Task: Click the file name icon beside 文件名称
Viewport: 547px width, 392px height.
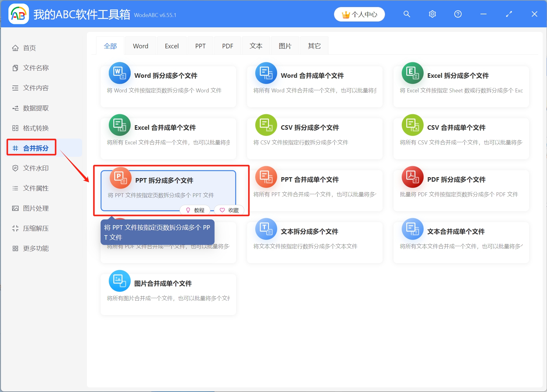Action: pos(15,68)
